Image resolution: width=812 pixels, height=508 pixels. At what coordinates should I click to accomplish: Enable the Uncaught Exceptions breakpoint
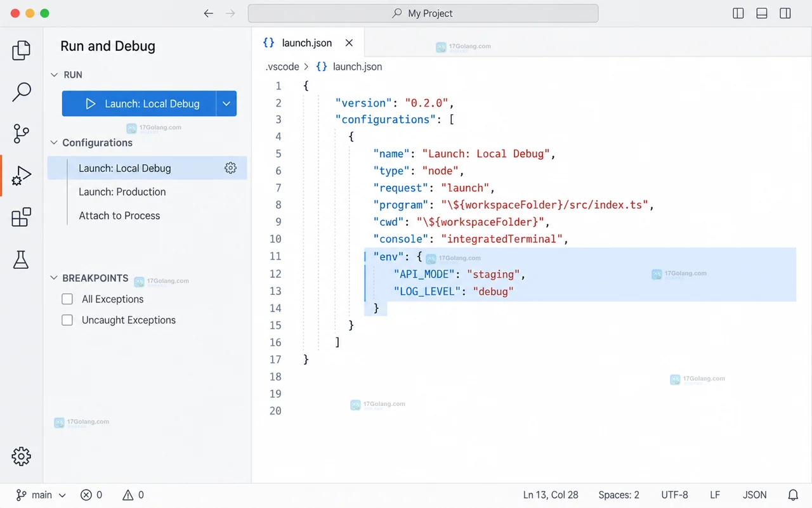tap(67, 320)
